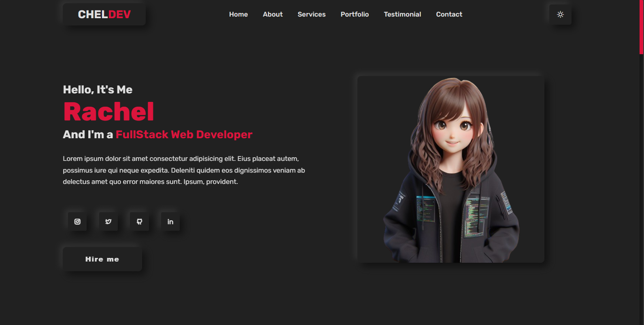Click the Lorem ipsum intro paragraph
644x325 pixels.
[184, 170]
